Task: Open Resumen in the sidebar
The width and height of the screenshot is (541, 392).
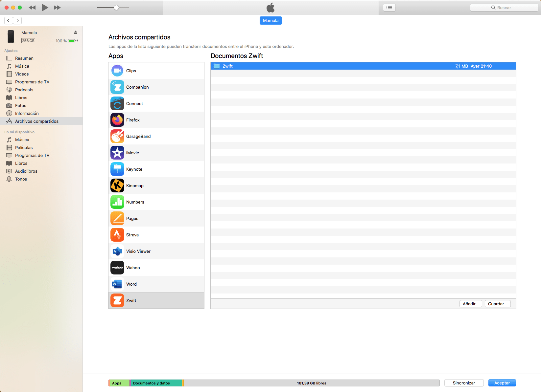Action: point(41,58)
